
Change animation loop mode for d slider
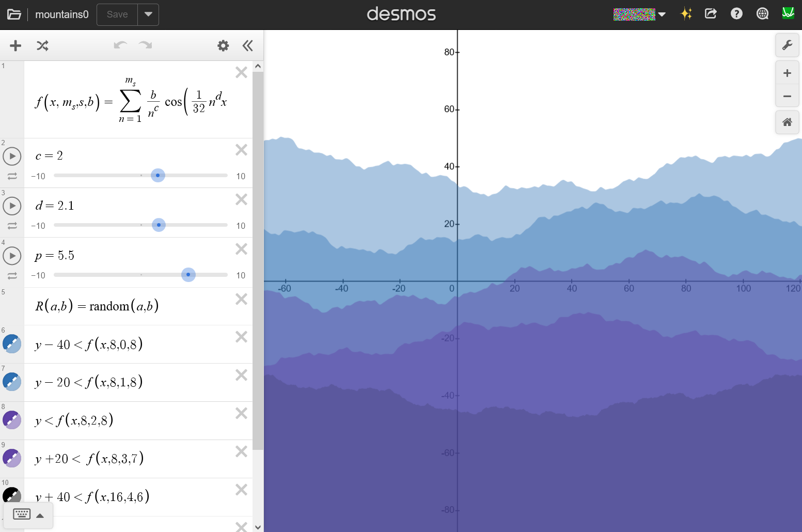coord(12,226)
